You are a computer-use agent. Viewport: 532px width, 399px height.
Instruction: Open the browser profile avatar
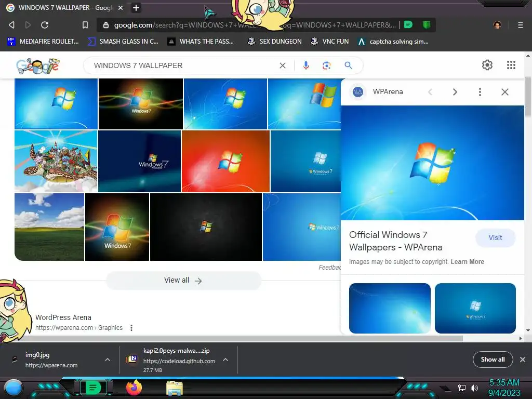click(x=497, y=25)
